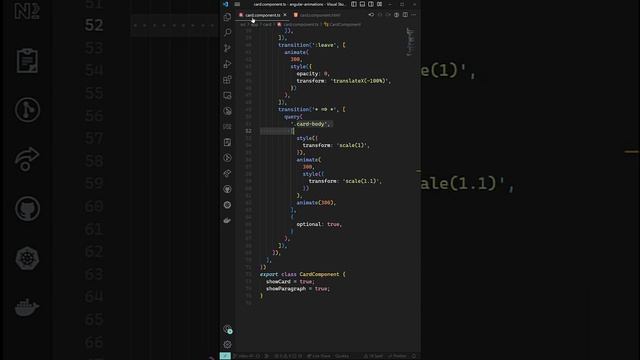Open the Extensions view
Screen dimensions: 640x360
tap(227, 80)
